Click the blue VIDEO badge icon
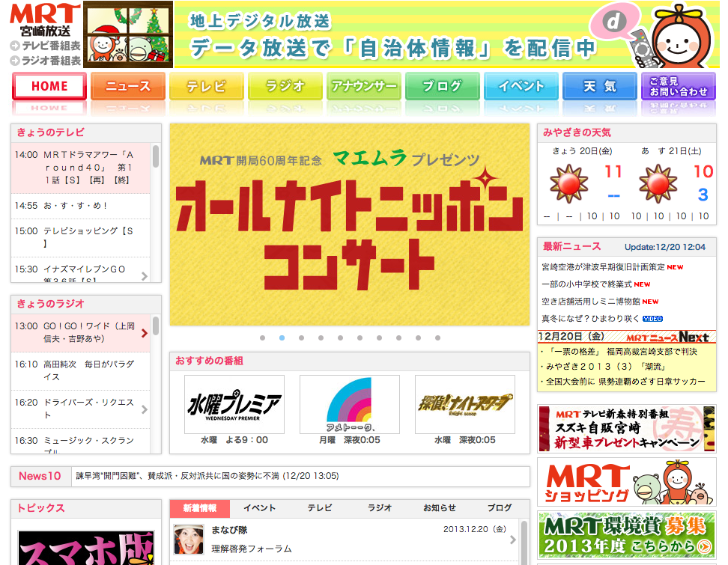 [653, 319]
